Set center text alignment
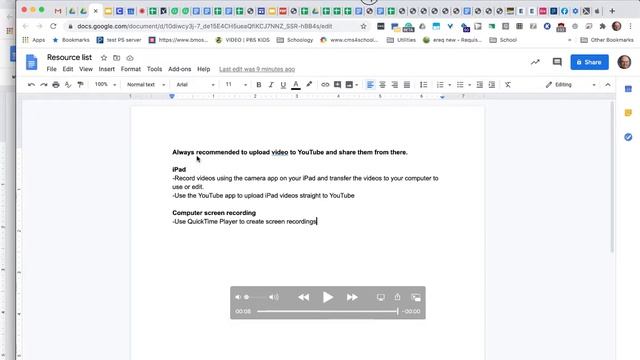Viewport: 640px width, 360px height. pyautogui.click(x=382, y=84)
